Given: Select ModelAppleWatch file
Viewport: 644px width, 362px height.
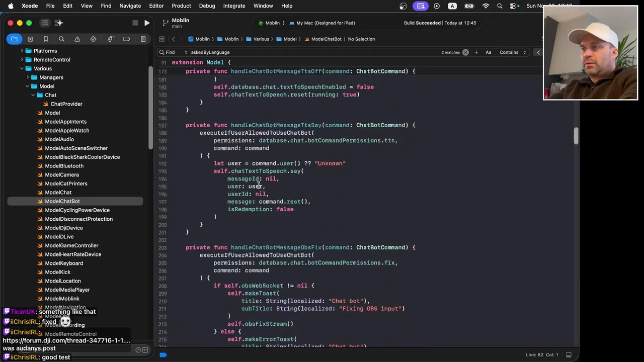Looking at the screenshot, I should click(67, 131).
